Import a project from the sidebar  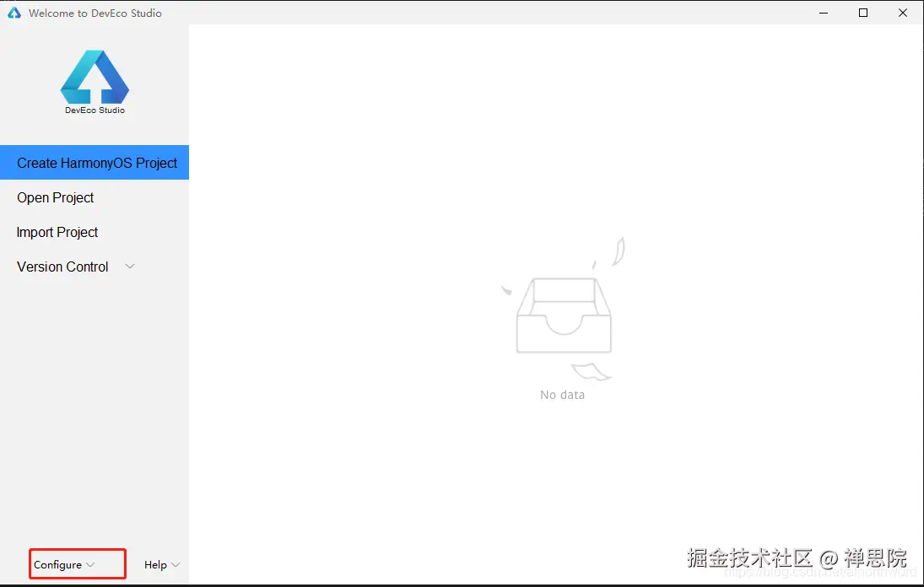[x=57, y=232]
